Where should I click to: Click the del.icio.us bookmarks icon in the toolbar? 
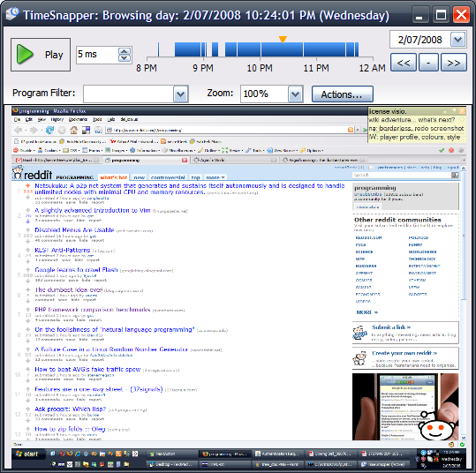click(86, 130)
